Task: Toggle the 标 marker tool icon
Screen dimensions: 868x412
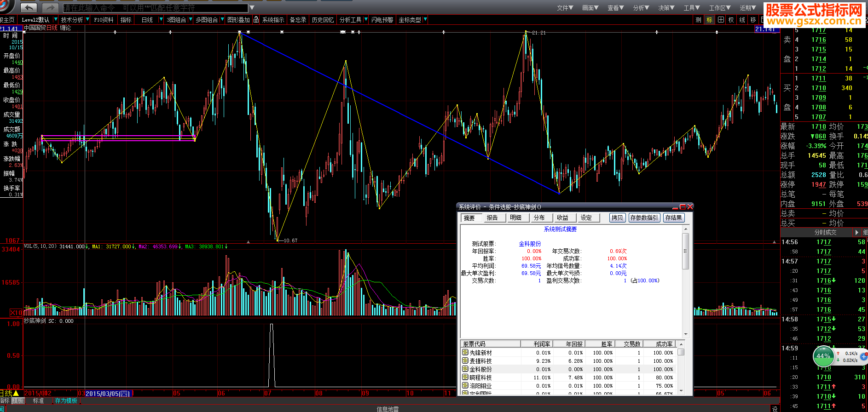Action: 709,20
